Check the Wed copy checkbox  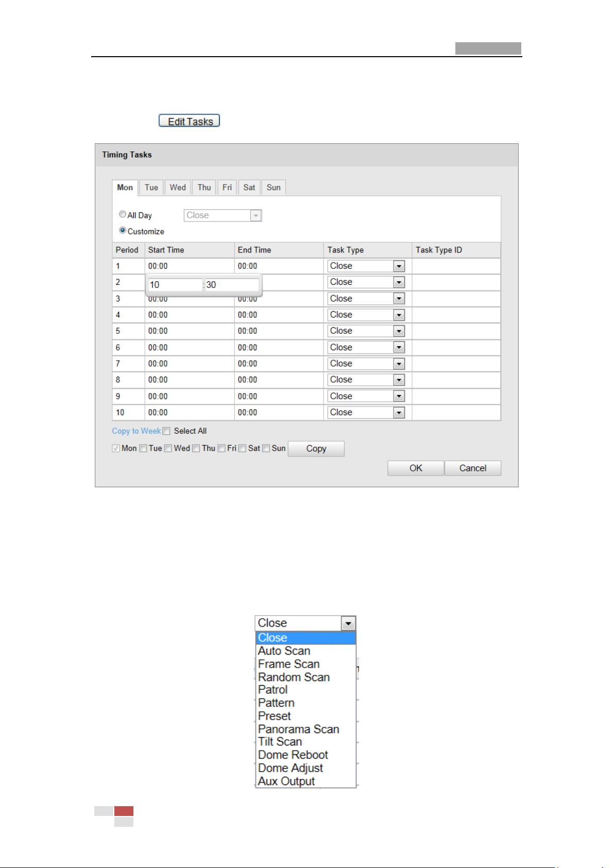click(x=168, y=449)
